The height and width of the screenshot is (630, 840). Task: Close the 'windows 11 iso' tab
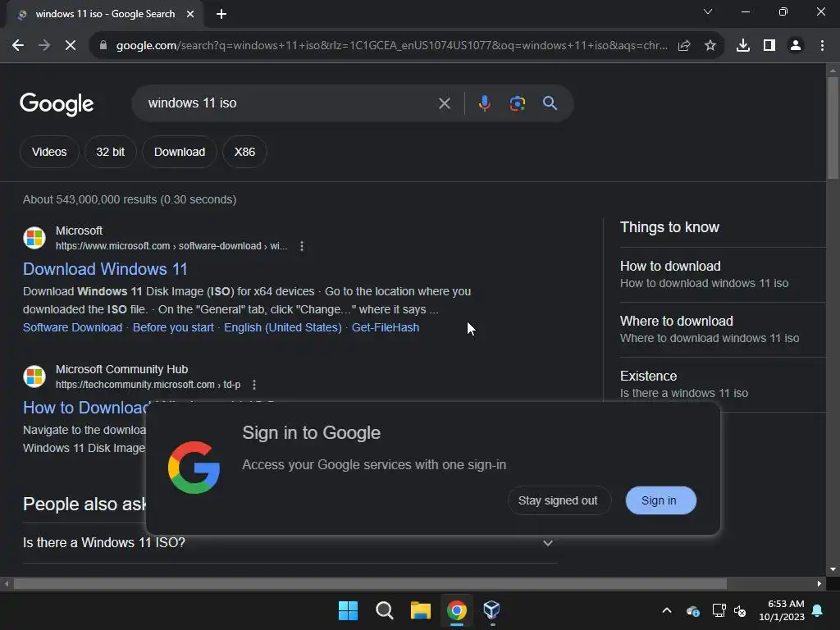(190, 14)
